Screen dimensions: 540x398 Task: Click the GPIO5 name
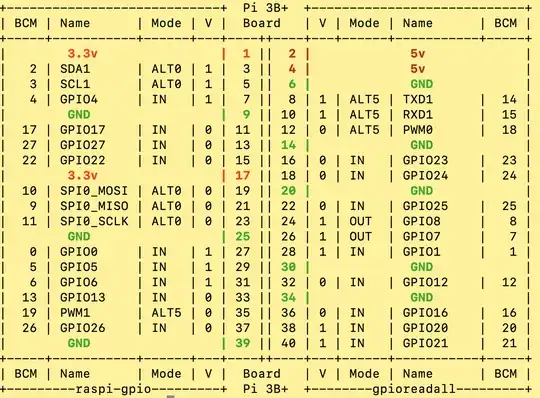click(x=79, y=267)
